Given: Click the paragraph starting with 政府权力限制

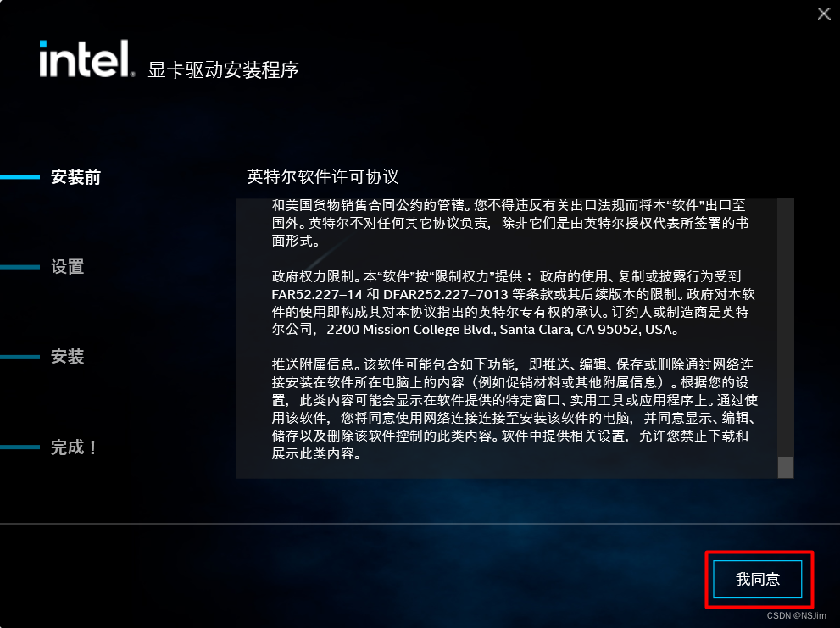Looking at the screenshot, I should [x=513, y=303].
